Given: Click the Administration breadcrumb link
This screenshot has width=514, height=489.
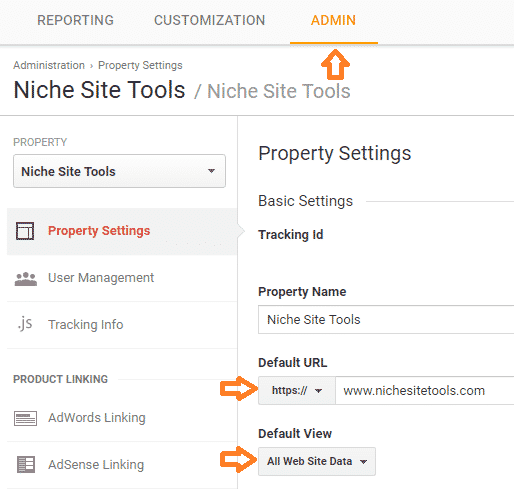Looking at the screenshot, I should [x=49, y=65].
